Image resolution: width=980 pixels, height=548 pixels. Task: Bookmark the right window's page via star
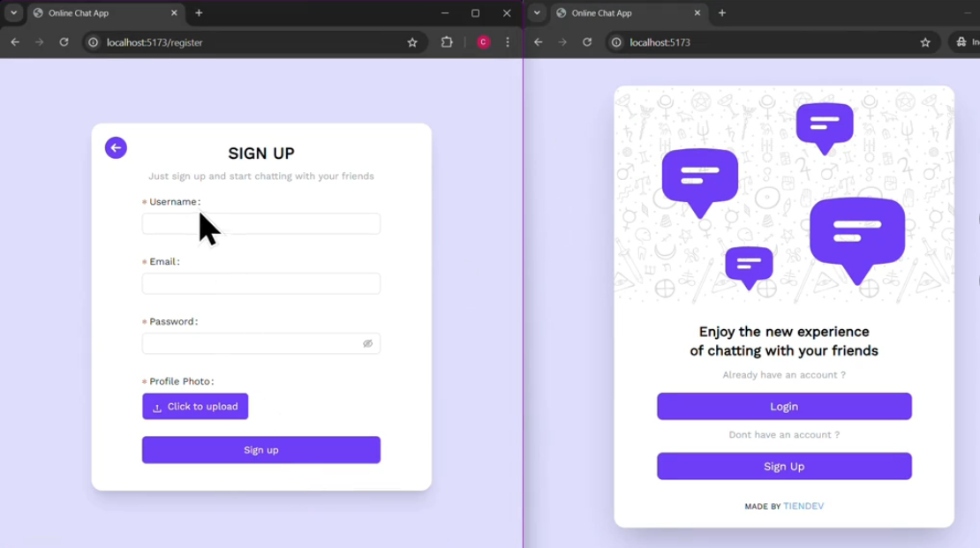(925, 42)
